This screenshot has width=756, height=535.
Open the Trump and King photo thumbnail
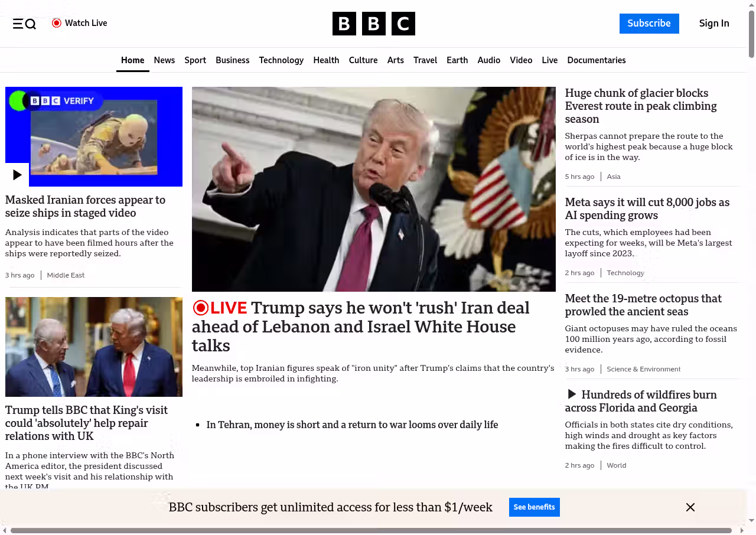coord(94,347)
